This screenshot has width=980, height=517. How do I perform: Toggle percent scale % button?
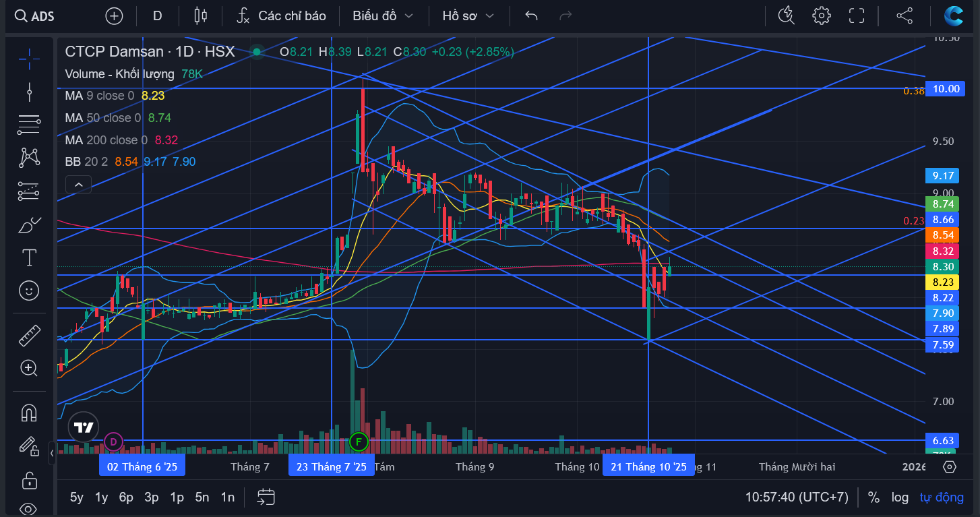(874, 497)
